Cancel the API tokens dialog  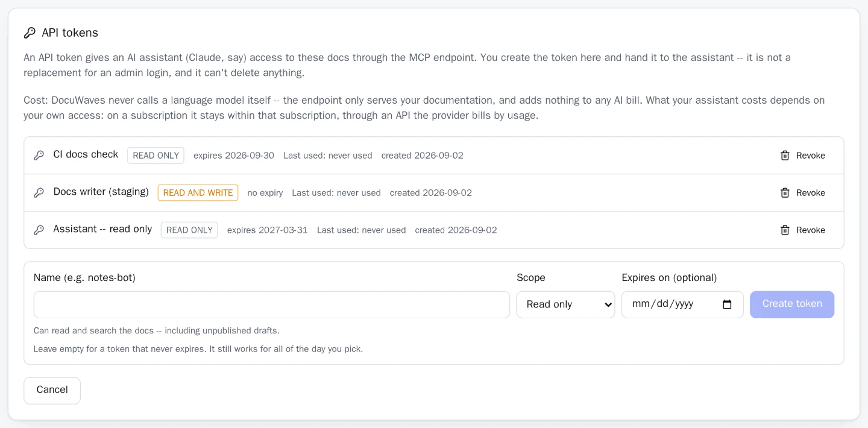pos(52,390)
